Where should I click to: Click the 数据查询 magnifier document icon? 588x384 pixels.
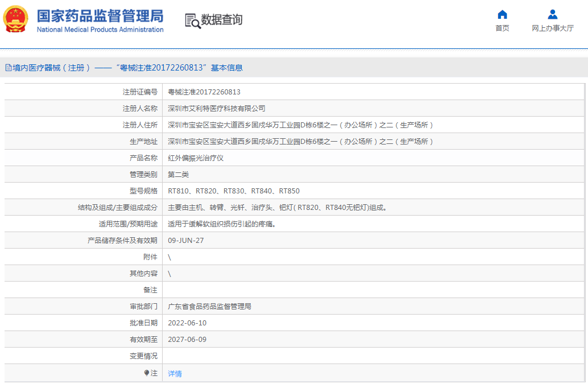[193, 20]
